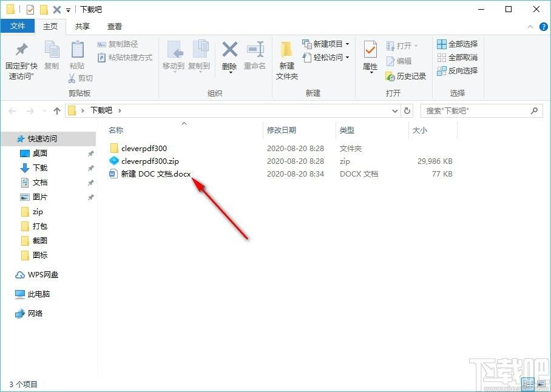Collapse the ribbon with chevron
This screenshot has width=551, height=392.
pos(530,27)
